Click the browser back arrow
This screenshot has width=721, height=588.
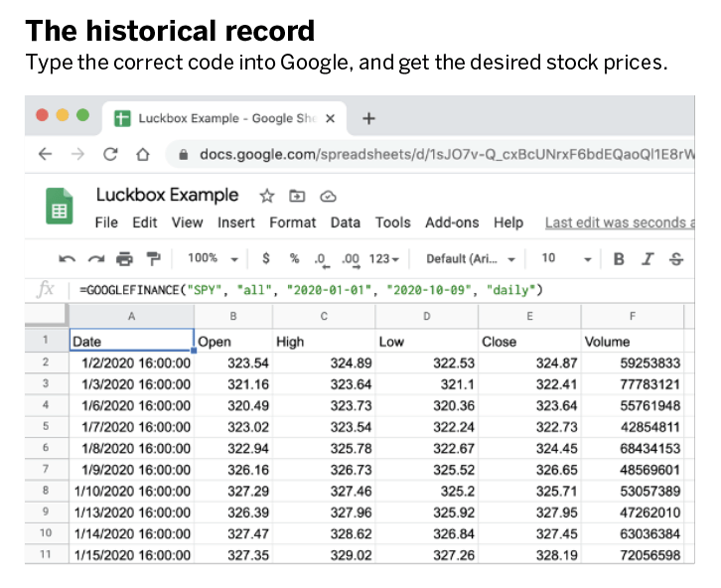tap(45, 154)
